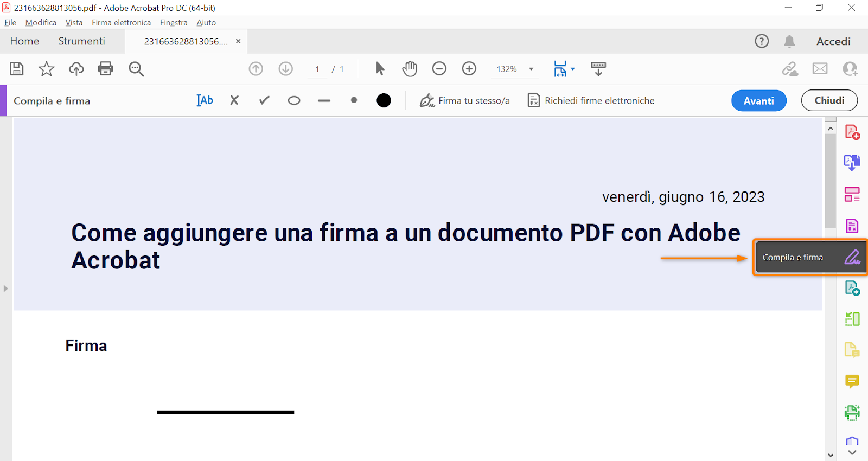
Task: Open the yellow page-with-note sidebar tool
Action: [852, 350]
